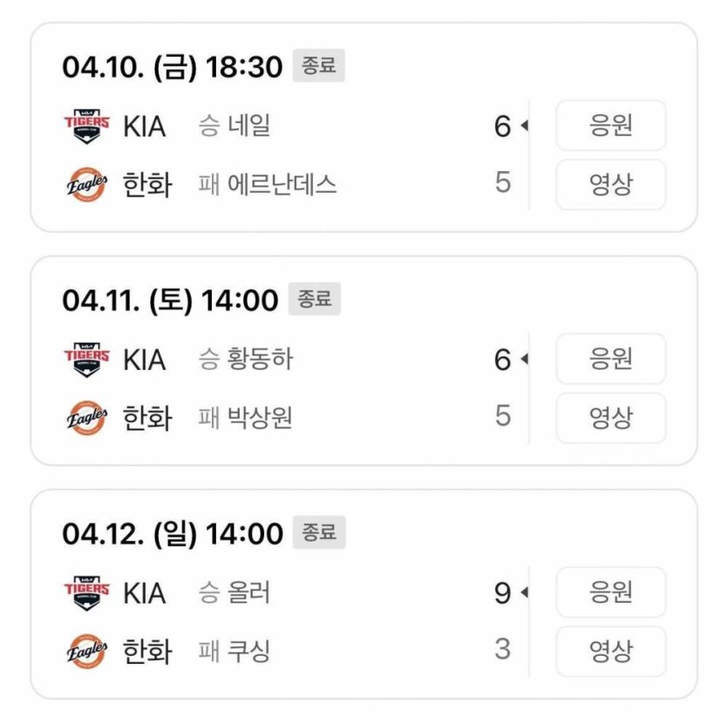Open 영상 for the 04.12 game
The width and height of the screenshot is (728, 717).
(610, 651)
